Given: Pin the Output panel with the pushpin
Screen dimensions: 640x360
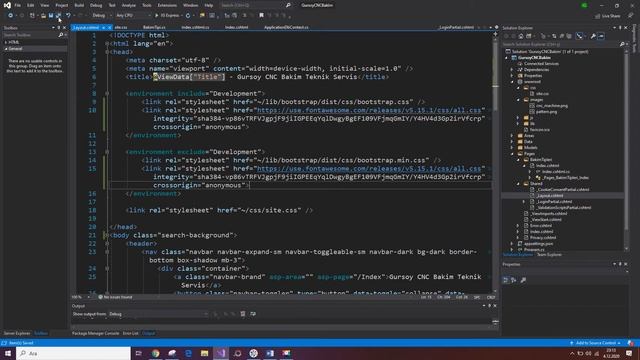Looking at the screenshot, I should pyautogui.click(x=489, y=306).
